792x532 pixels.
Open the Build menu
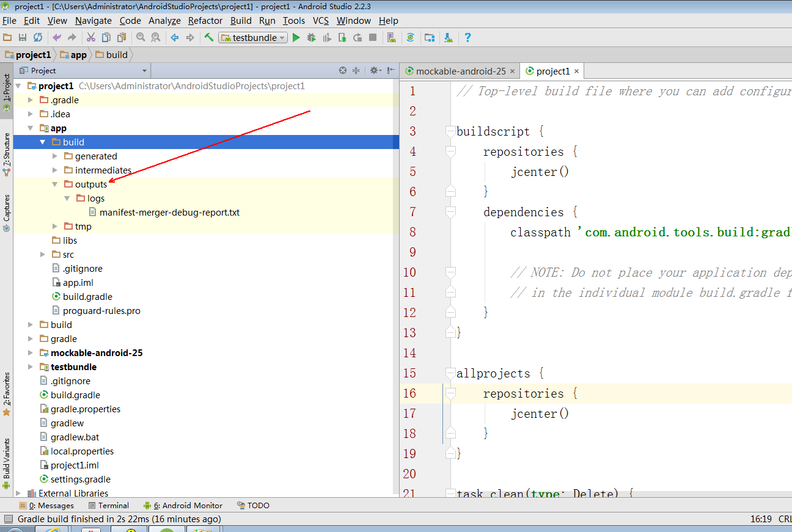[241, 21]
